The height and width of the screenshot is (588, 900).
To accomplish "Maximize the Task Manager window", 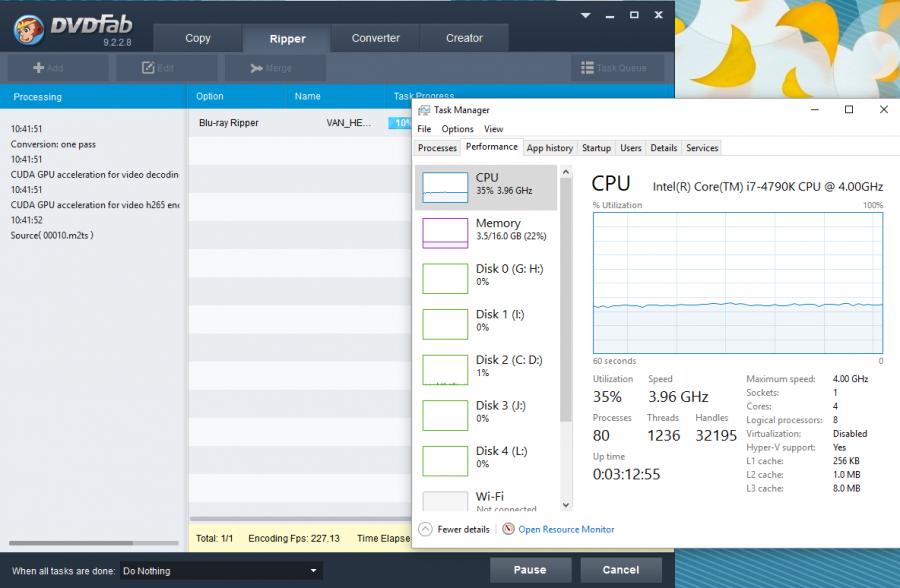I will (849, 110).
